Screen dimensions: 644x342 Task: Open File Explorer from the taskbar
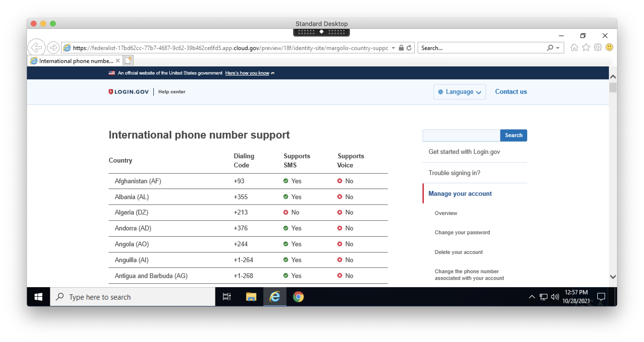click(x=251, y=297)
